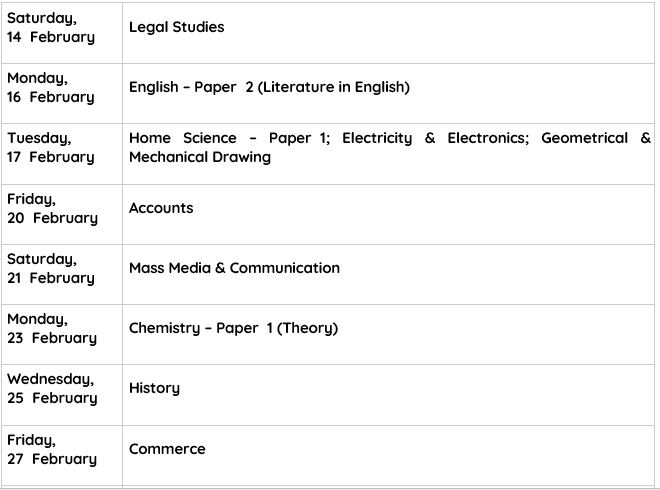The image size is (660, 490).
Task: Click the Friday, 27 February date cell
Action: pos(52,449)
